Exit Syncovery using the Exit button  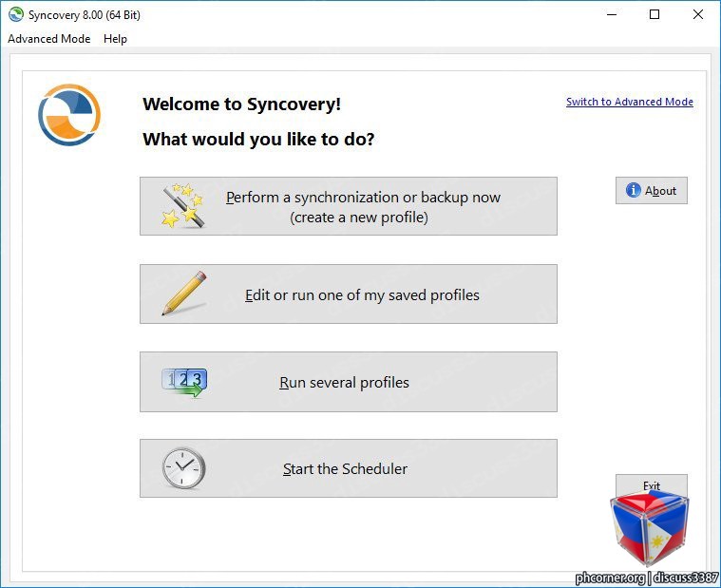[x=651, y=484]
